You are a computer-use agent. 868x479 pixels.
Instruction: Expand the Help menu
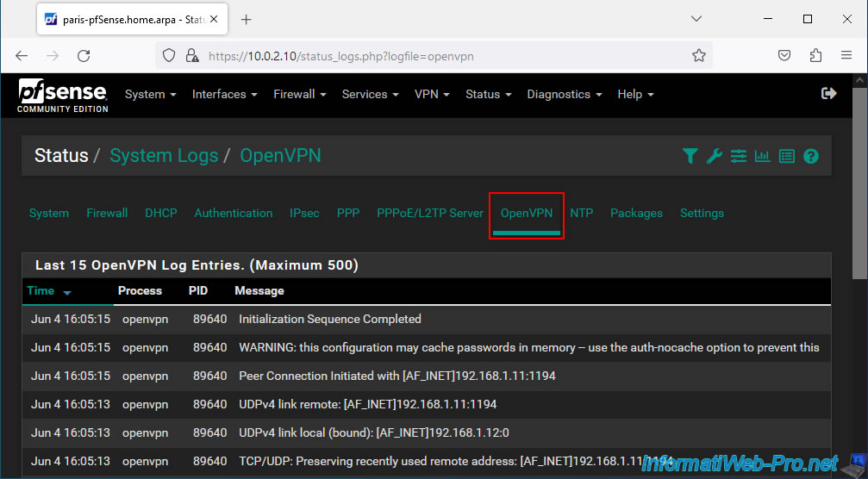coord(635,95)
